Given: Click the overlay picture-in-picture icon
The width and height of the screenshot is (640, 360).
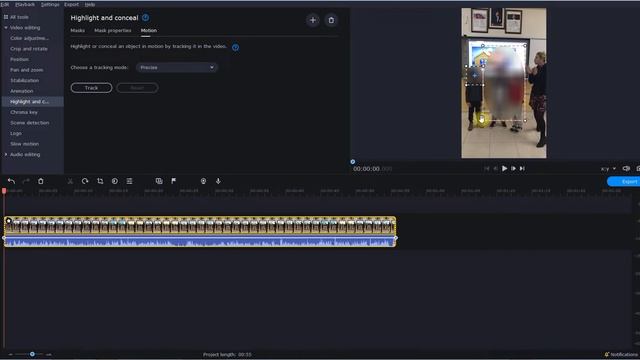Looking at the screenshot, I should tap(159, 181).
